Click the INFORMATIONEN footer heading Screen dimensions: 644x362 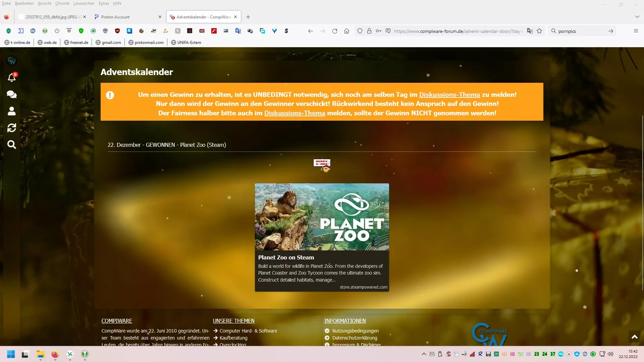tap(345, 321)
